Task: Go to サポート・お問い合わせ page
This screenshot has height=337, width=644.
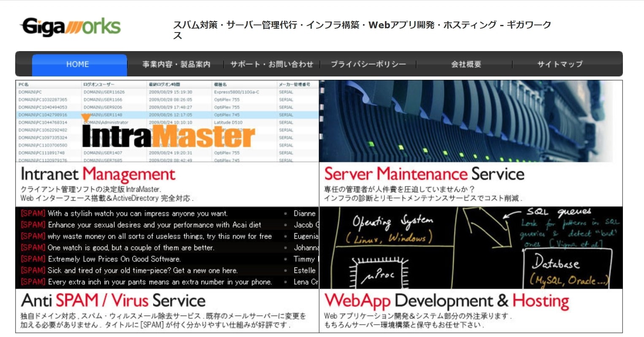Action: point(272,65)
